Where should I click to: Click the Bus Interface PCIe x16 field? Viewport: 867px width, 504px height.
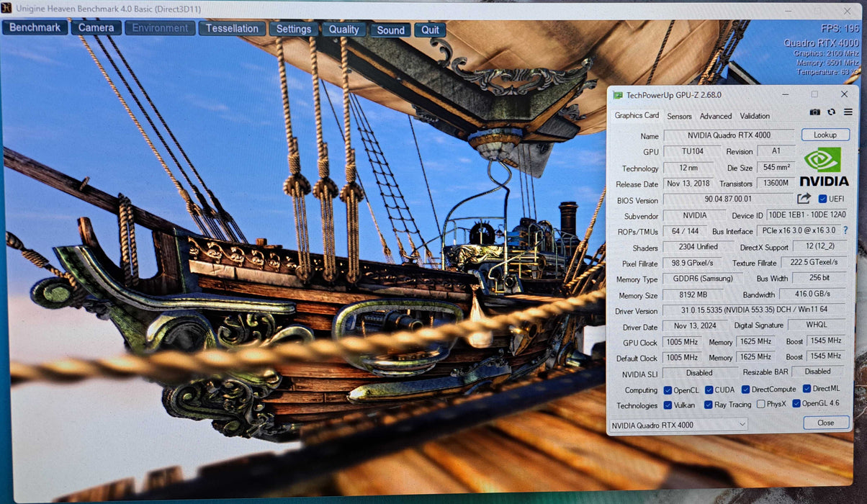(x=798, y=230)
